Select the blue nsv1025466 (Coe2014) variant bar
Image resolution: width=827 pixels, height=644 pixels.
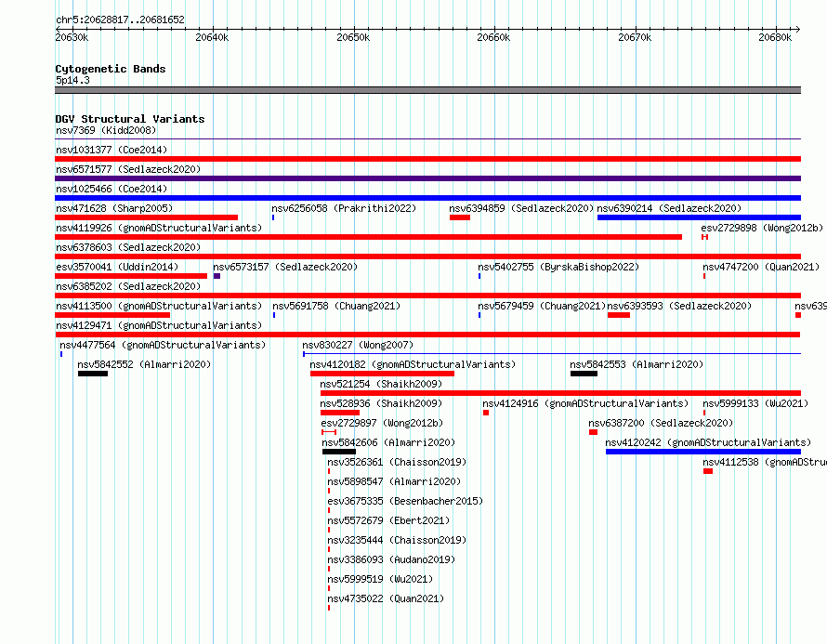point(427,198)
